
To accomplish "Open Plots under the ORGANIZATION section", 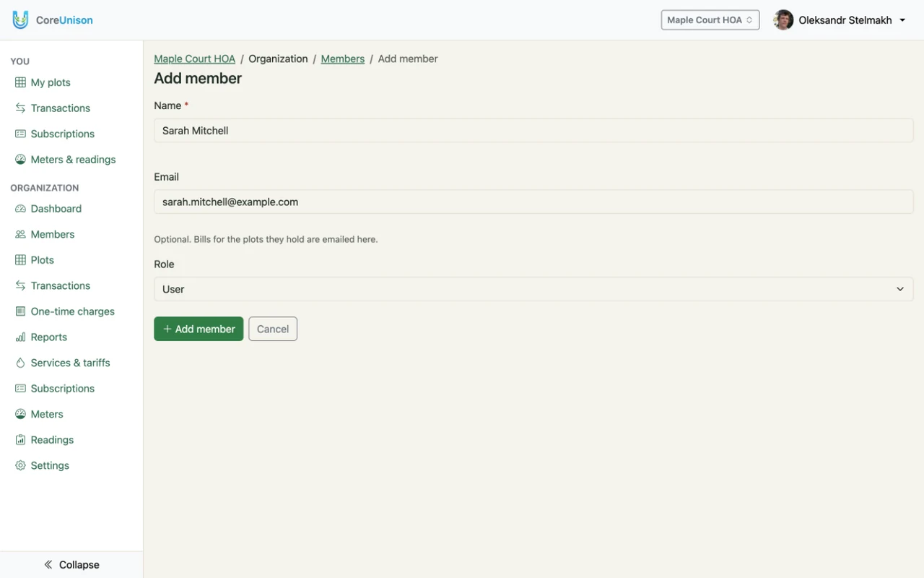I will pyautogui.click(x=35, y=260).
